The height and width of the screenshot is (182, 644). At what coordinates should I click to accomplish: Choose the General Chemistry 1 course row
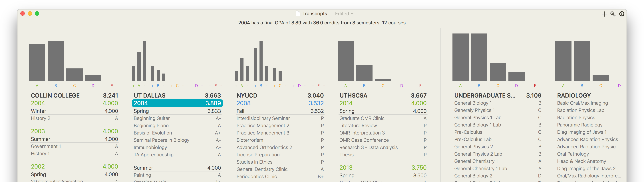tap(498, 161)
